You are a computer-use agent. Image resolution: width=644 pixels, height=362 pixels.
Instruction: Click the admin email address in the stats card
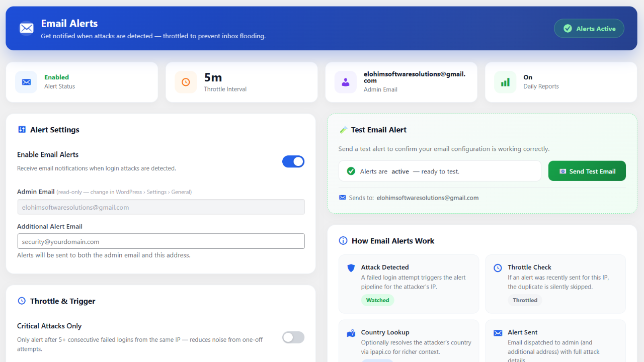tap(415, 77)
